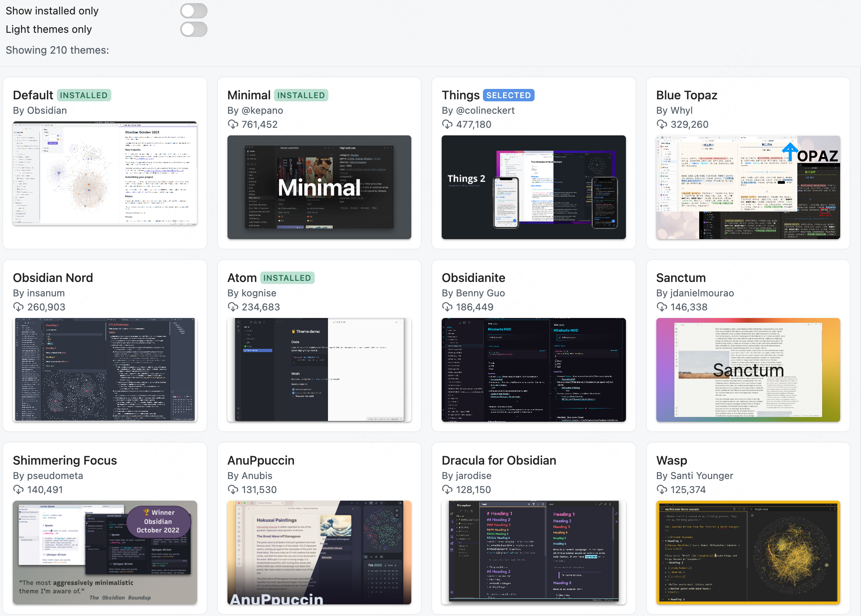Click the INSTALLED badge on Atom

(287, 278)
